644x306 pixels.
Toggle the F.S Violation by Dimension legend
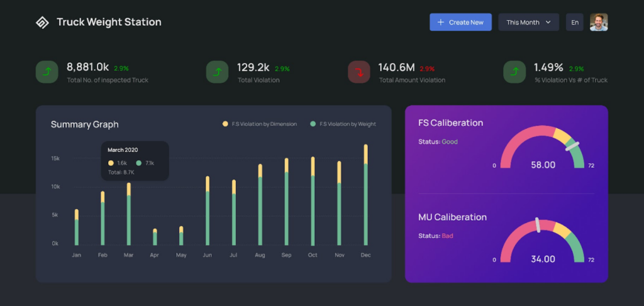[260, 124]
